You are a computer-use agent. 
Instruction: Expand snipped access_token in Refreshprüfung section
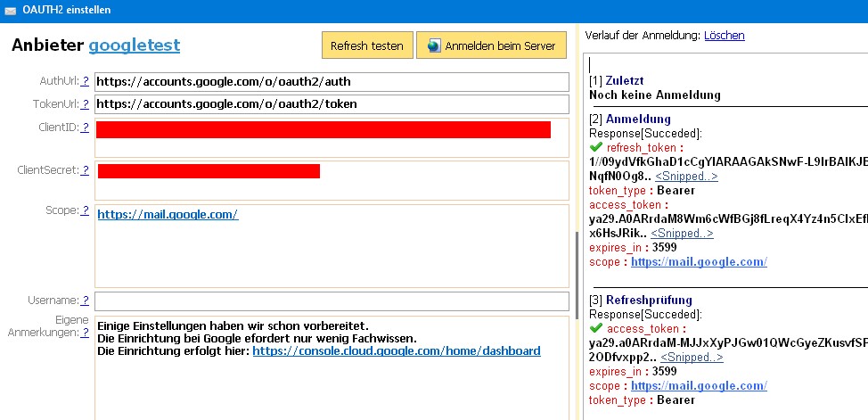692,358
